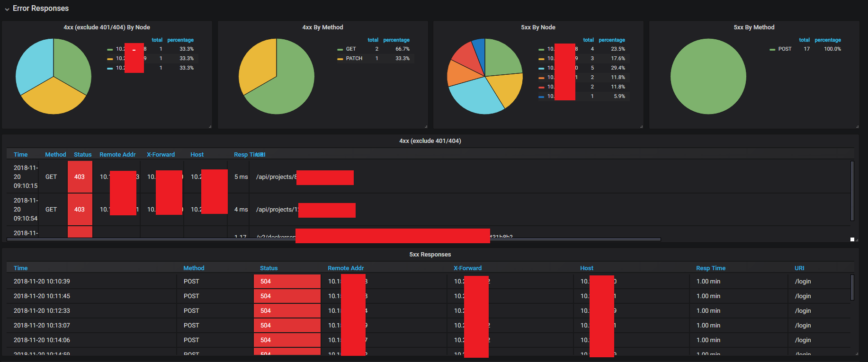The image size is (868, 362).
Task: Collapse the Error Responses row chevron
Action: click(7, 9)
